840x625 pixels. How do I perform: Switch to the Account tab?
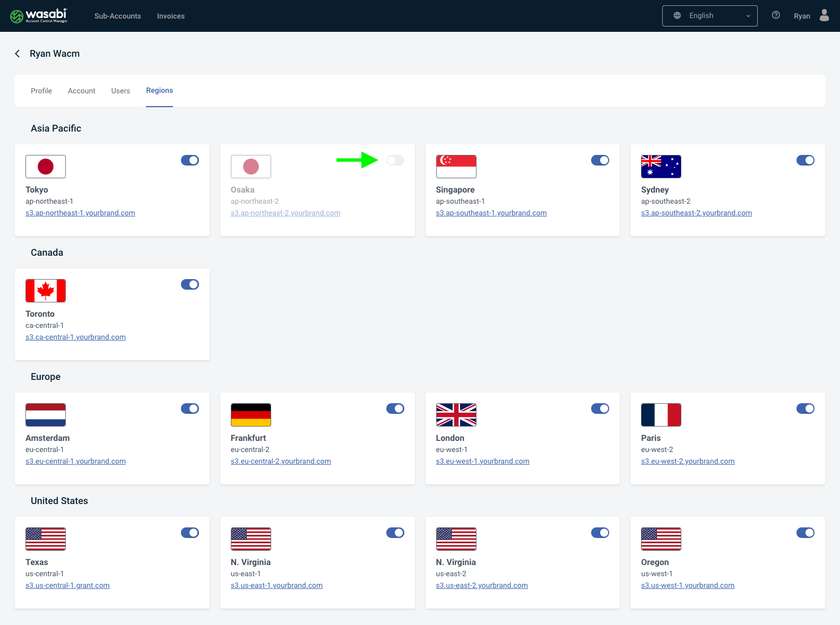click(x=82, y=91)
